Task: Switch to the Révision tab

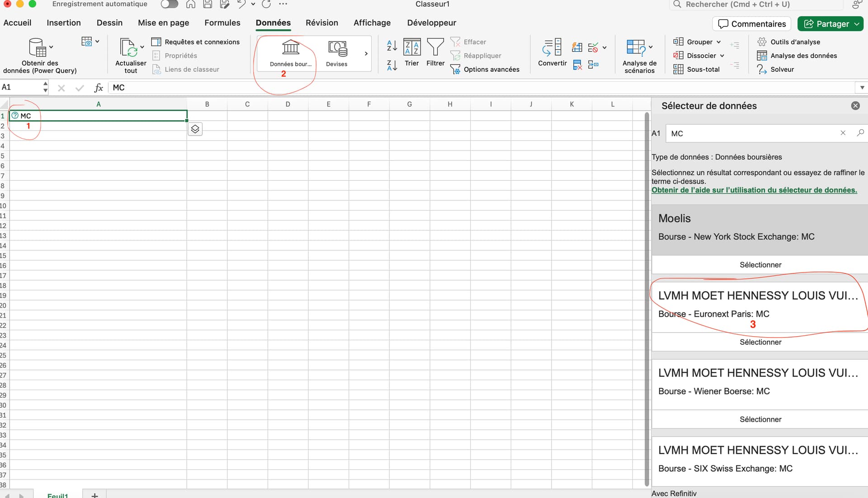Action: click(322, 23)
